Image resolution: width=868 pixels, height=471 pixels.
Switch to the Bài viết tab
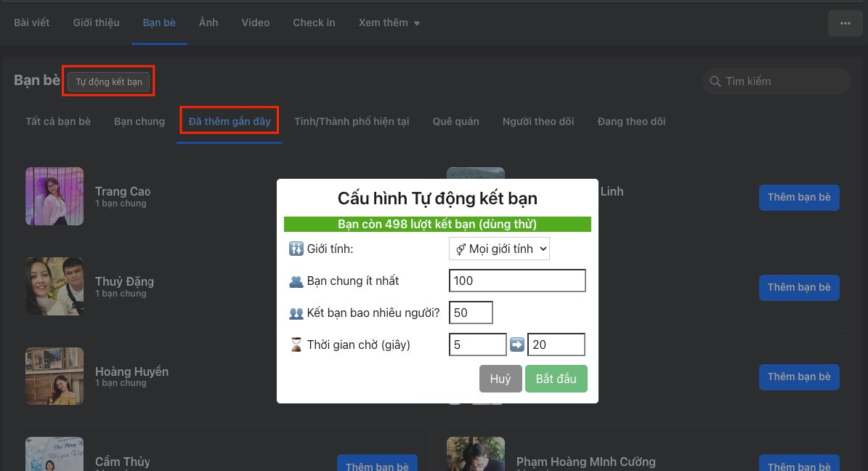coord(31,23)
